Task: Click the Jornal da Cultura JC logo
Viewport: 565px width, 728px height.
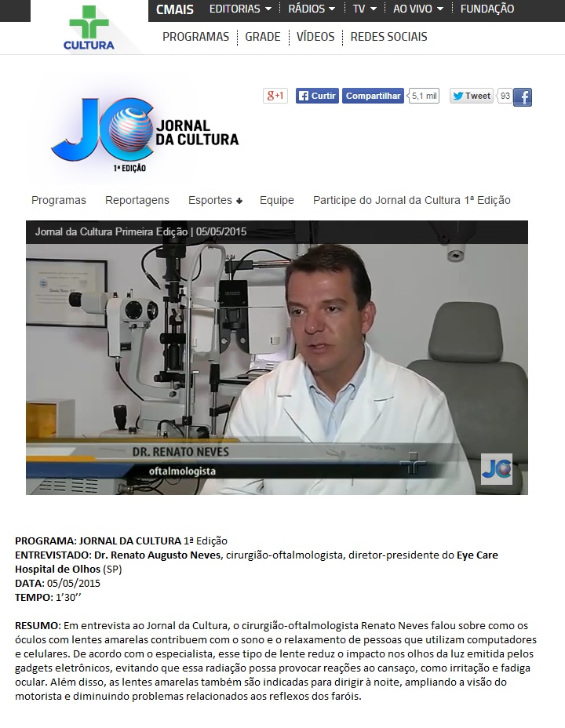Action: 145,133
